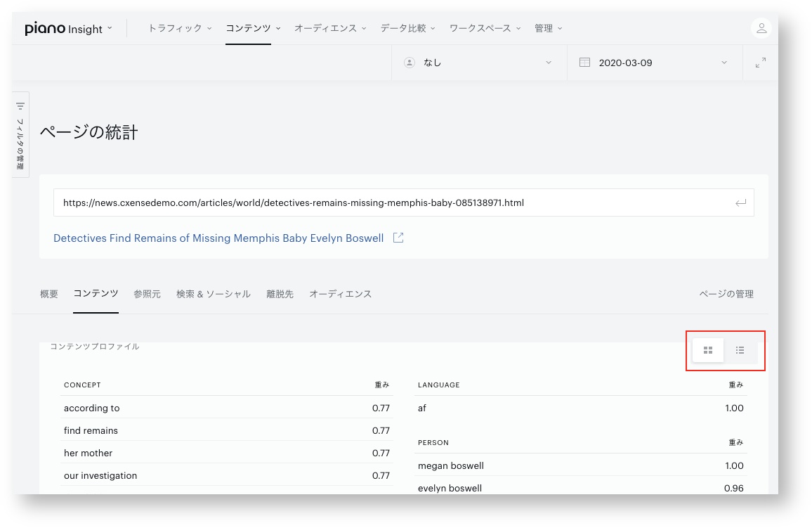
Task: Click the Piano Insight logo
Action: [x=63, y=28]
